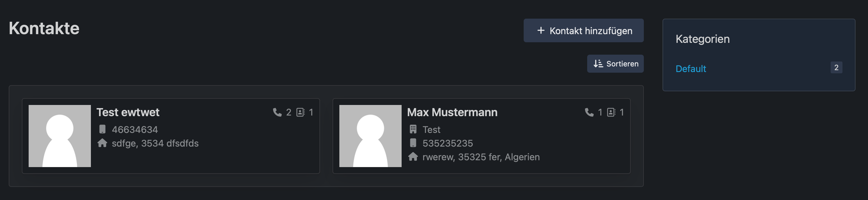Click the plus icon in Kontakt hinzufügen

click(x=541, y=30)
